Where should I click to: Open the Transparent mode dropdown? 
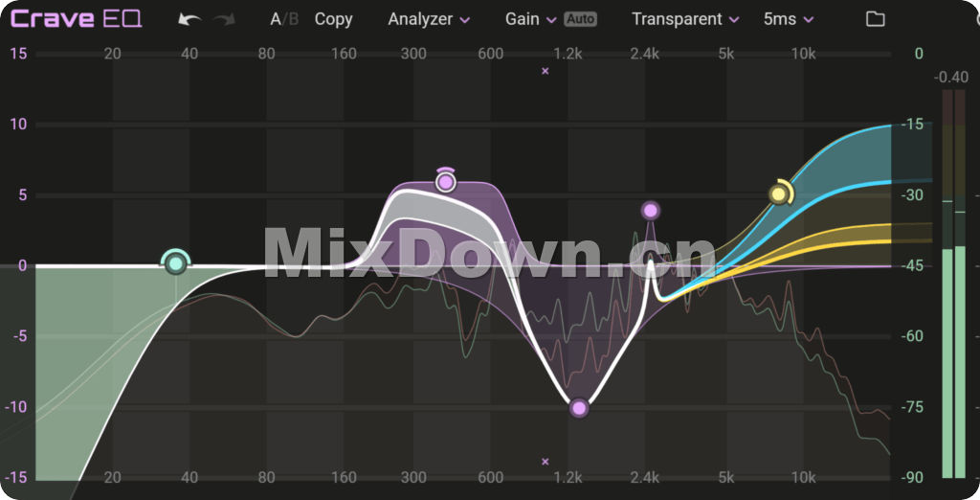(685, 19)
